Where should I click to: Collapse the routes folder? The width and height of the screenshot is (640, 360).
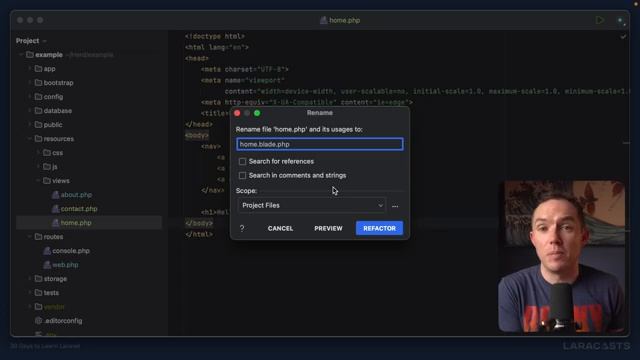(x=29, y=237)
